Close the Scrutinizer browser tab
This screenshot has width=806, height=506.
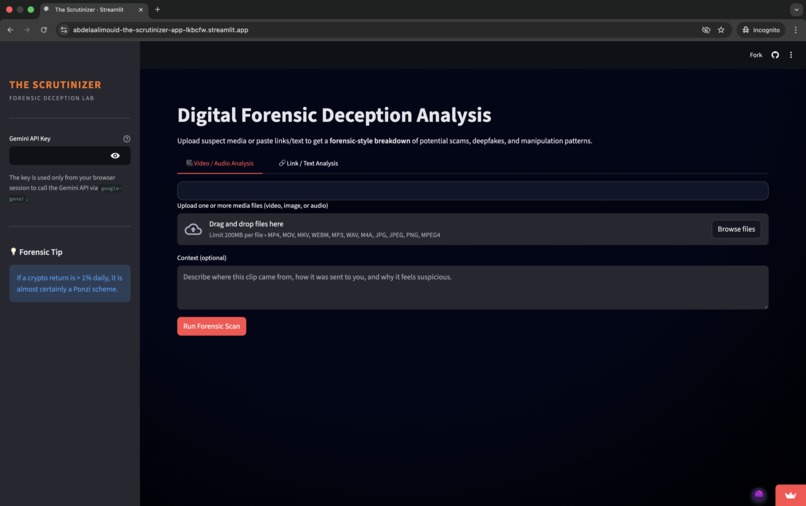(140, 10)
